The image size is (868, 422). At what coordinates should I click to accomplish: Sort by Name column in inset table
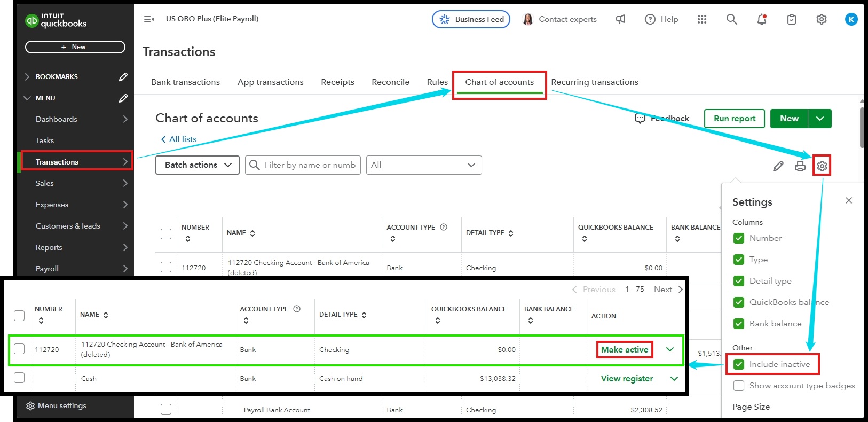click(x=106, y=315)
